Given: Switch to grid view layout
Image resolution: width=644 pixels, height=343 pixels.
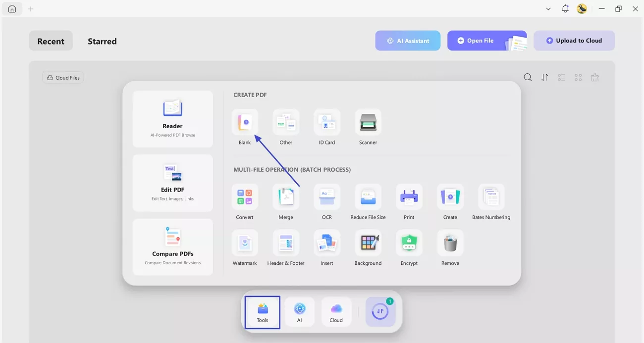Looking at the screenshot, I should pos(578,78).
